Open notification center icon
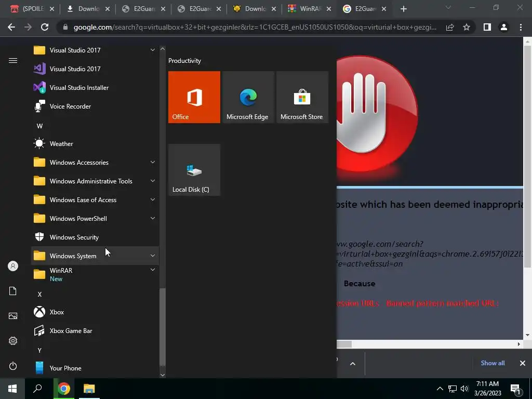 pyautogui.click(x=516, y=389)
